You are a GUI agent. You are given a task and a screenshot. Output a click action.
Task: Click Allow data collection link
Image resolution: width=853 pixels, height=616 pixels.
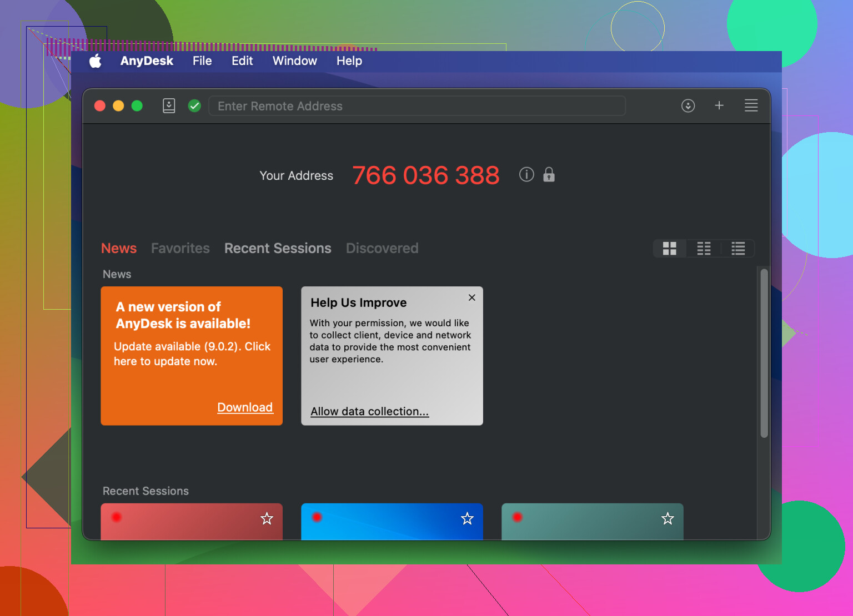[x=369, y=411]
